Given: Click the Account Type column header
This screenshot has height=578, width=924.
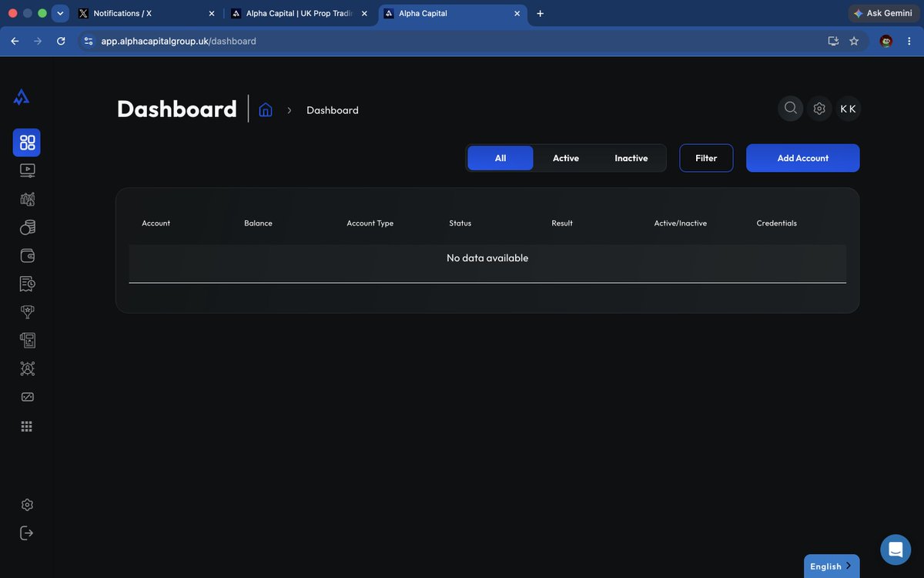Looking at the screenshot, I should point(370,223).
